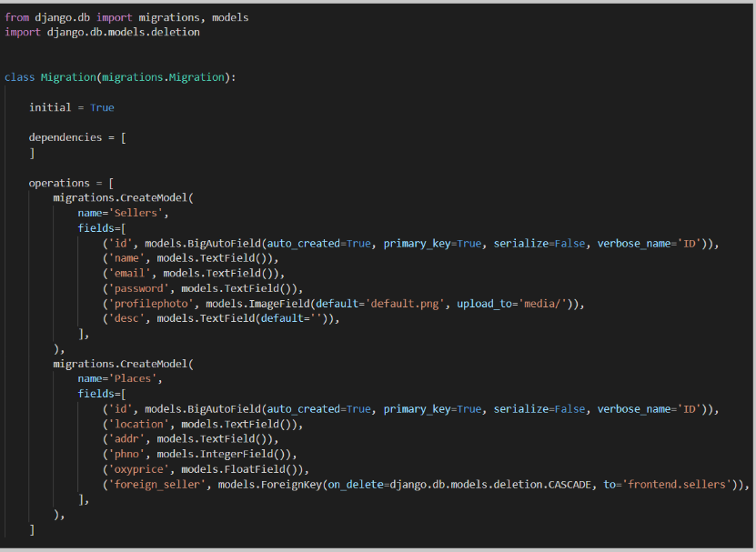Click the 'oxyprice' FloatField line
This screenshot has height=552, width=756.
(206, 469)
